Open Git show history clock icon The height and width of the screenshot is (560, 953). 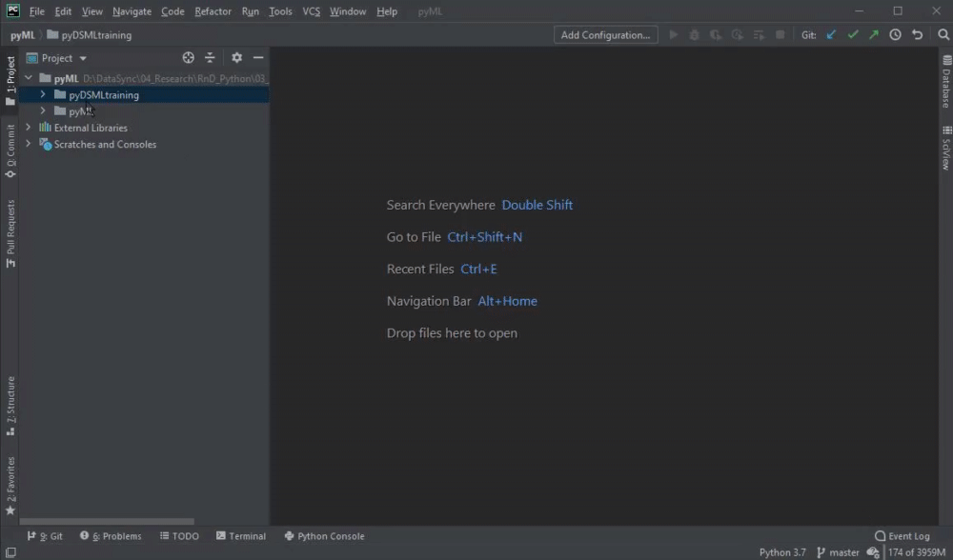895,34
